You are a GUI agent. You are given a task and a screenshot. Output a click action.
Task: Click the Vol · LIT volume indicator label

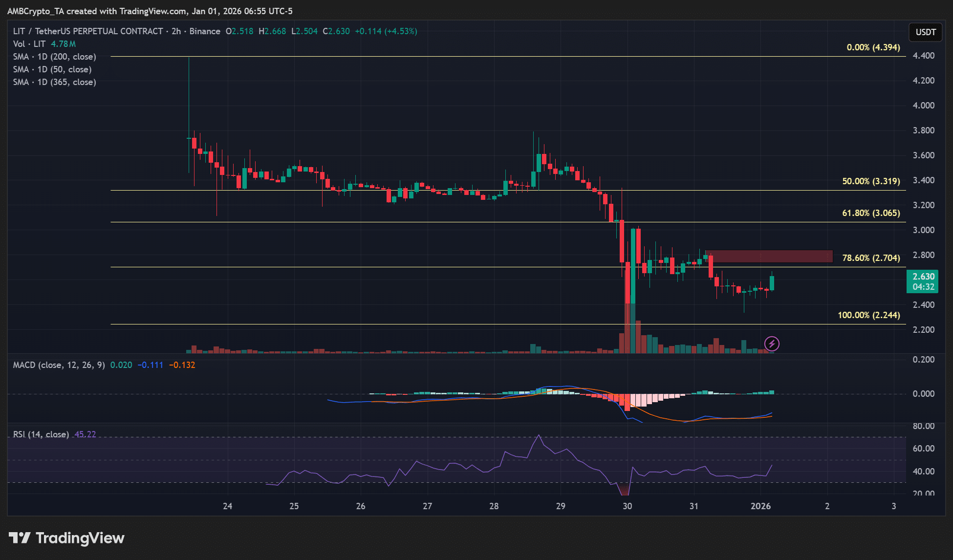[29, 44]
